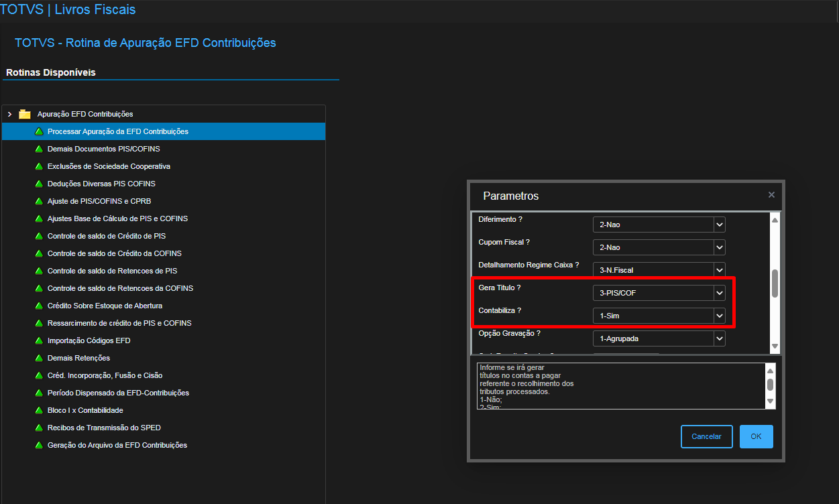Open the Diferimento dropdown

720,225
